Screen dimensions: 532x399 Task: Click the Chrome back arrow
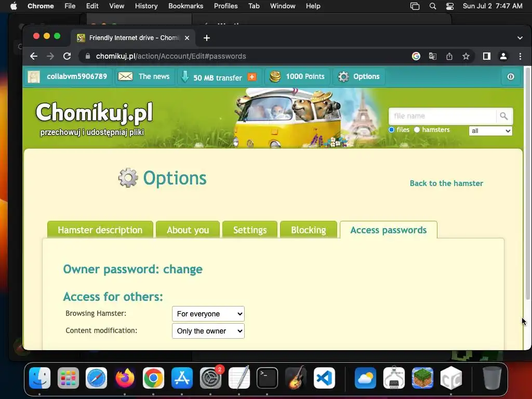tap(34, 56)
